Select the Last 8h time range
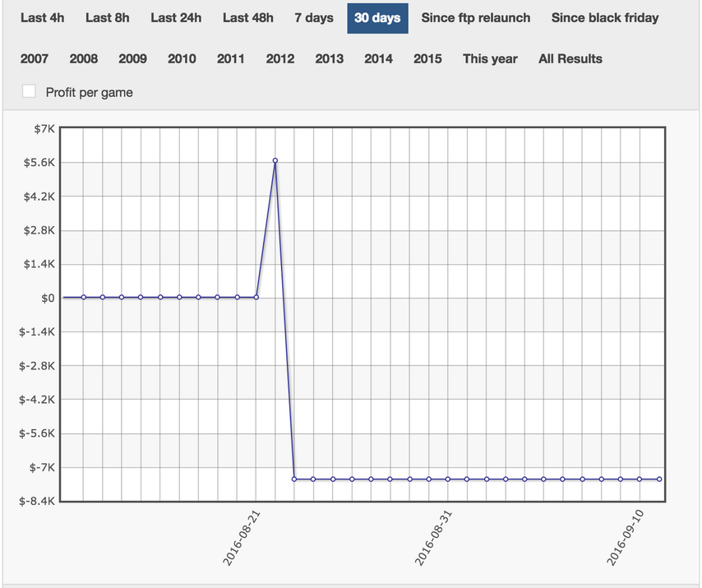The width and height of the screenshot is (702, 588). click(x=108, y=18)
